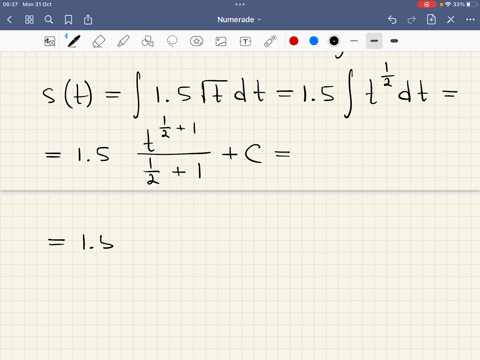Bookmark the current page
This screenshot has height=360, width=480.
click(x=68, y=20)
